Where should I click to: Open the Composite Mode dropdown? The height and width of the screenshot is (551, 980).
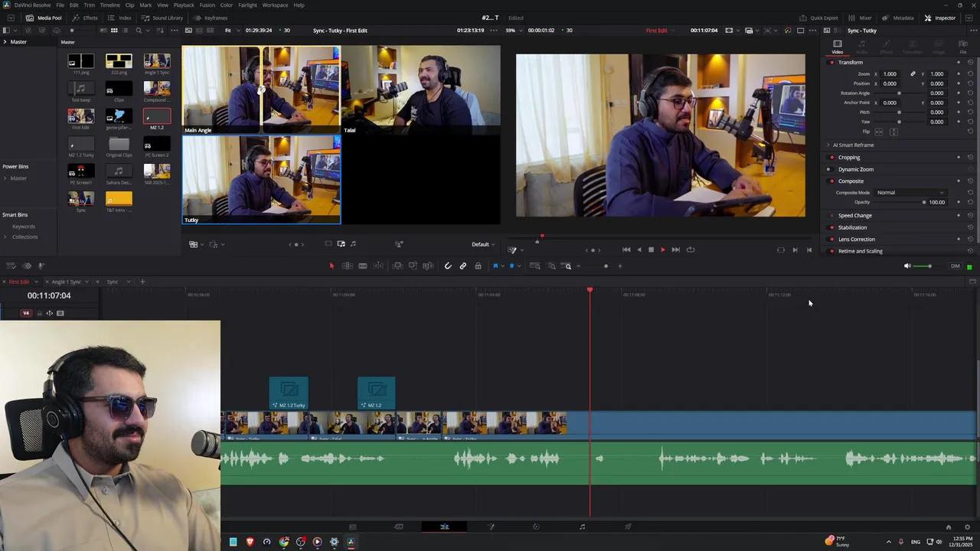(x=910, y=193)
